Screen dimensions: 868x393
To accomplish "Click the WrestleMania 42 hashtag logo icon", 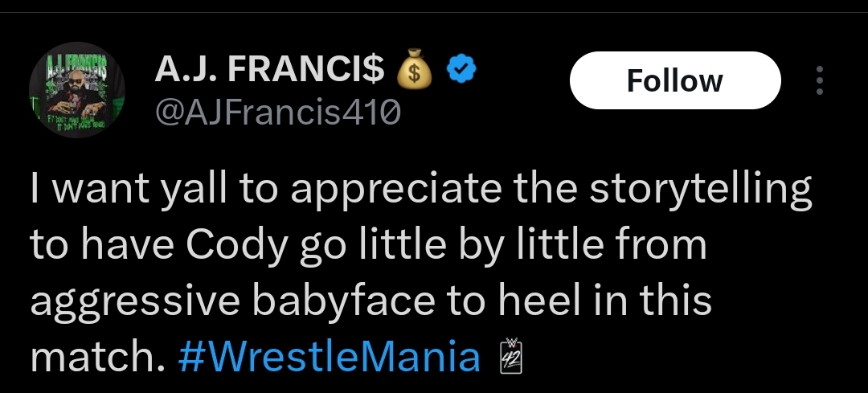I will point(511,357).
